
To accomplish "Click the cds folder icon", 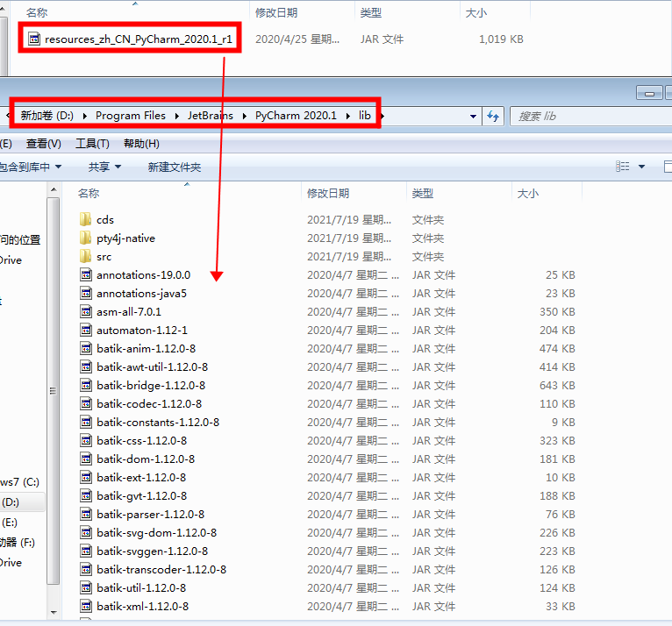I will pyautogui.click(x=85, y=219).
